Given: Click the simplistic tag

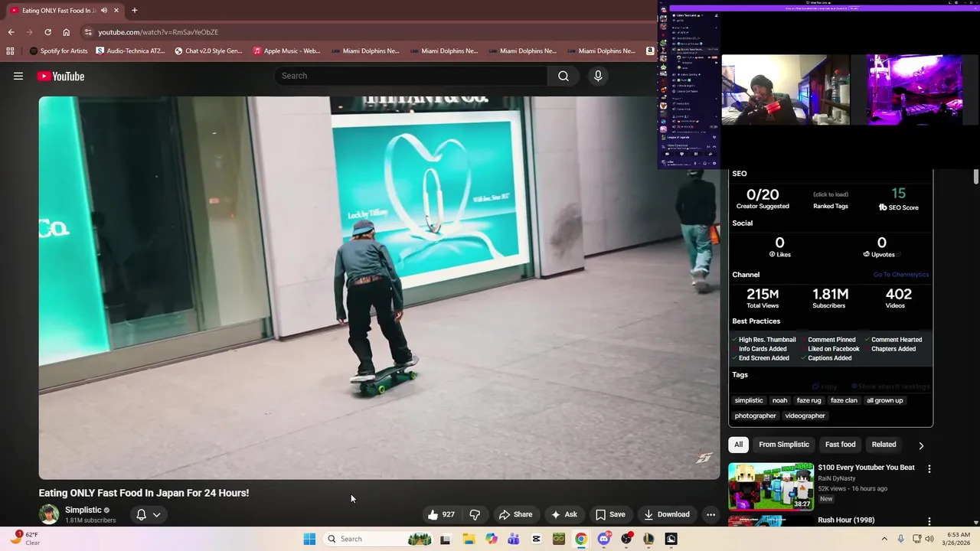Looking at the screenshot, I should click(749, 400).
